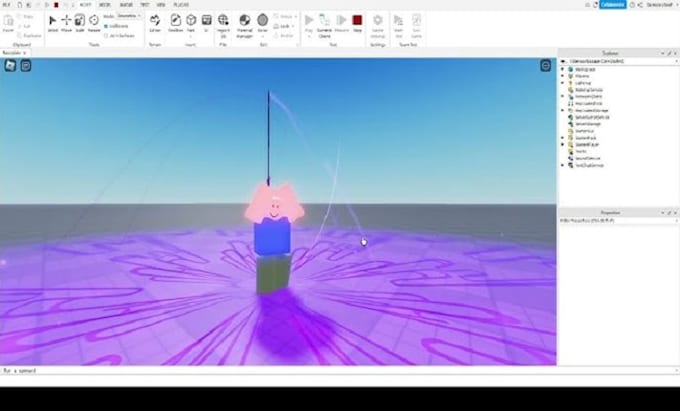Click the Paste clipboard icon
This screenshot has height=411, width=680.
[8, 23]
